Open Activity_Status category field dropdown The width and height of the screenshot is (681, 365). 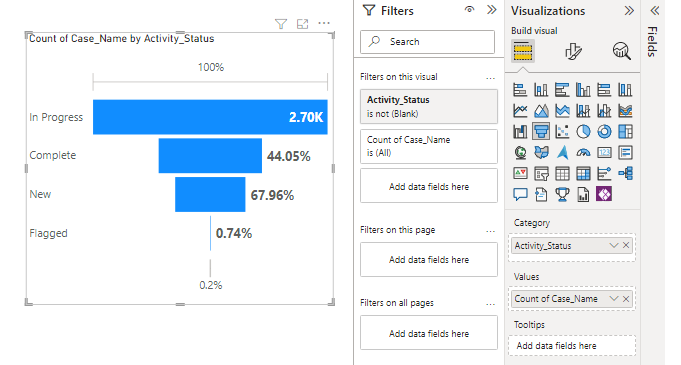613,246
